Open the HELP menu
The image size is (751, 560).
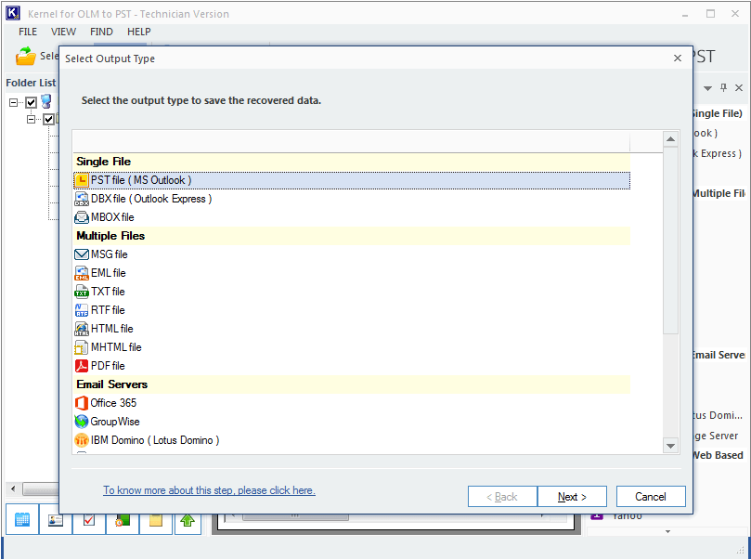[x=138, y=32]
